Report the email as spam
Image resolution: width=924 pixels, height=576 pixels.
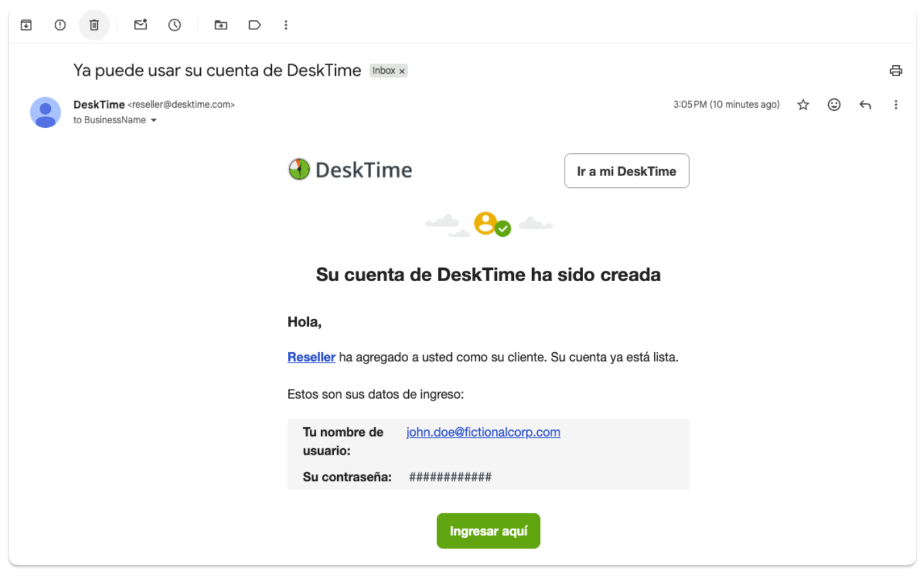60,25
